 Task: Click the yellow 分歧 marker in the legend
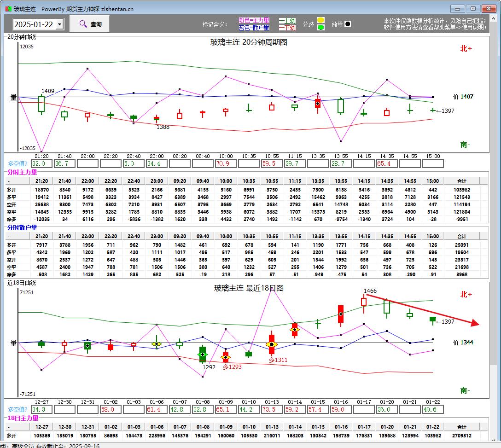(x=320, y=20)
